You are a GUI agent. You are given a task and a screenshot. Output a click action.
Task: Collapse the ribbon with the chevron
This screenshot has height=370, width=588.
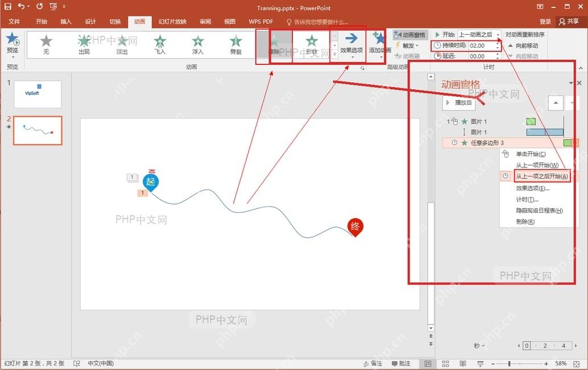pos(581,68)
